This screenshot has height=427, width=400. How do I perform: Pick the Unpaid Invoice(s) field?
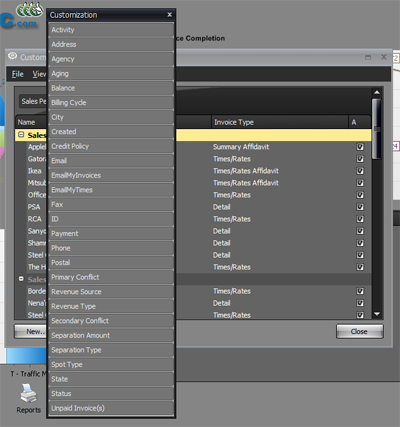point(111,408)
